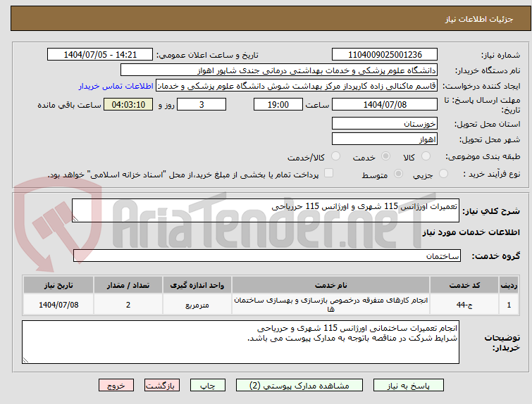The height and width of the screenshot is (404, 532).
Task: Click the تعداد / مقدار column header
Action: (x=128, y=285)
